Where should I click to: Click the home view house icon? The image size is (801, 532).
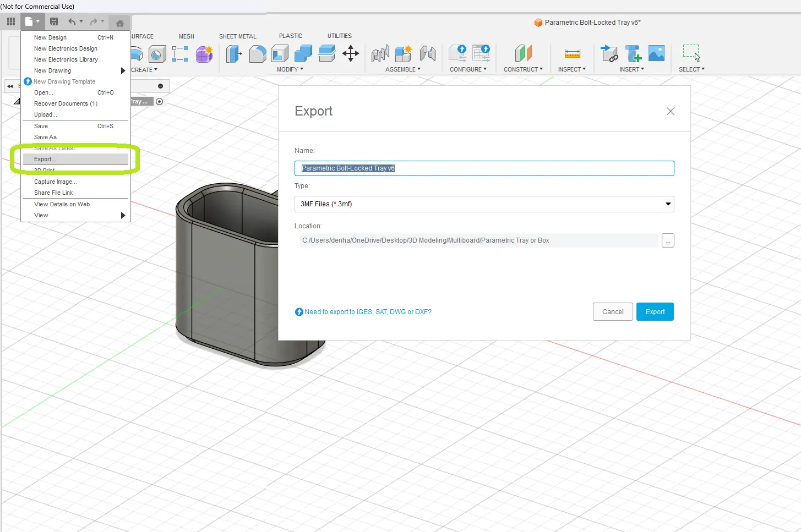pos(119,23)
